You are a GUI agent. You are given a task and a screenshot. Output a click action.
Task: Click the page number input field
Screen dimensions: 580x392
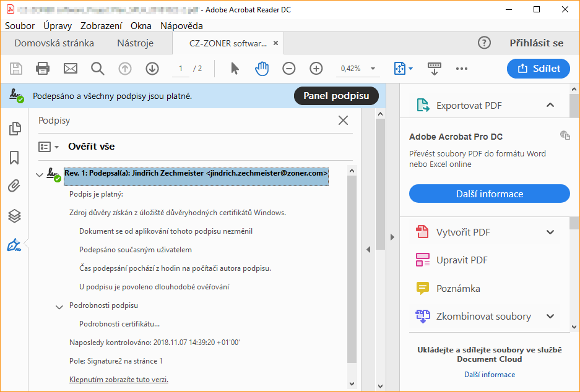pyautogui.click(x=181, y=69)
